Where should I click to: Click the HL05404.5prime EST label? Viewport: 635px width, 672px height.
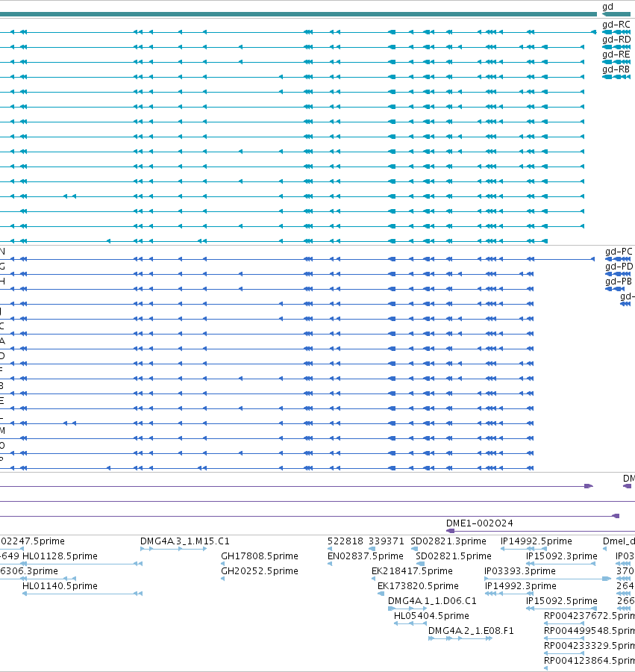point(431,616)
